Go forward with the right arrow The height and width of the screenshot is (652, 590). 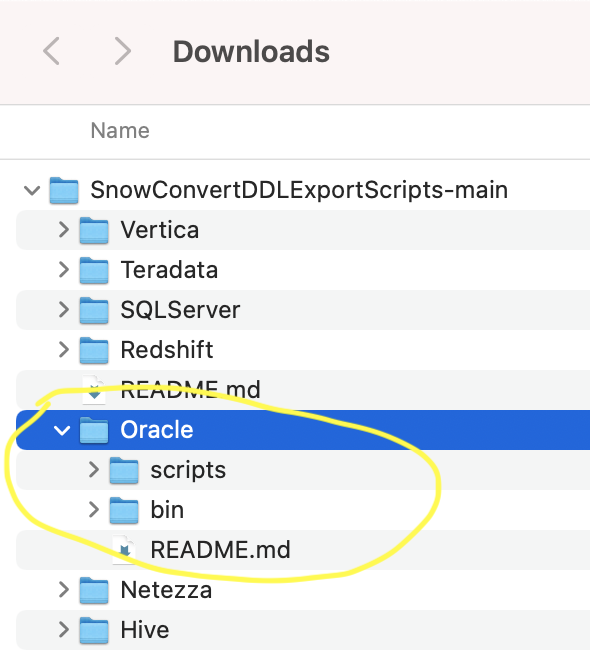point(122,51)
